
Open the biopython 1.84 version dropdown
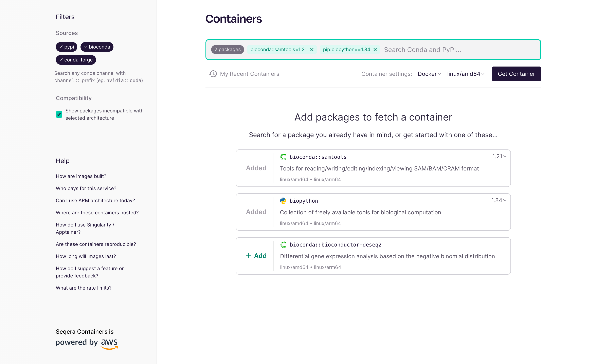coord(499,200)
